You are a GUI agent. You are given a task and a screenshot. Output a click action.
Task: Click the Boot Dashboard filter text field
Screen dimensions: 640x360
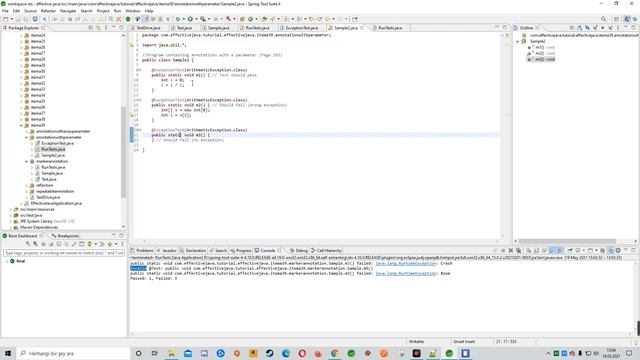[x=64, y=253]
